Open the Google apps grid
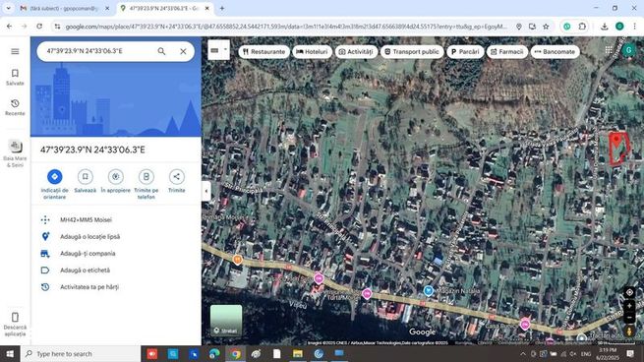The height and width of the screenshot is (362, 644). 609,50
